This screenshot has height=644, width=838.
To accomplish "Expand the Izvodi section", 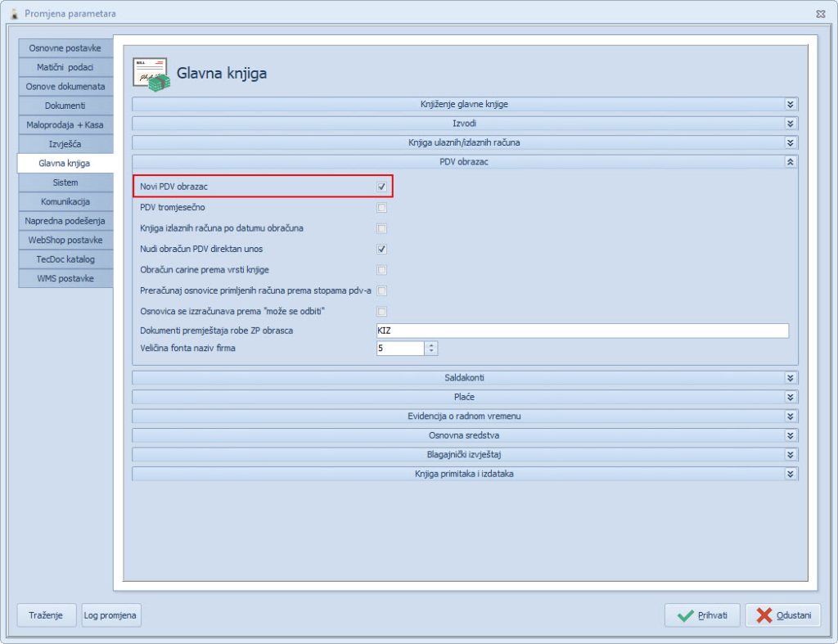I will point(790,124).
